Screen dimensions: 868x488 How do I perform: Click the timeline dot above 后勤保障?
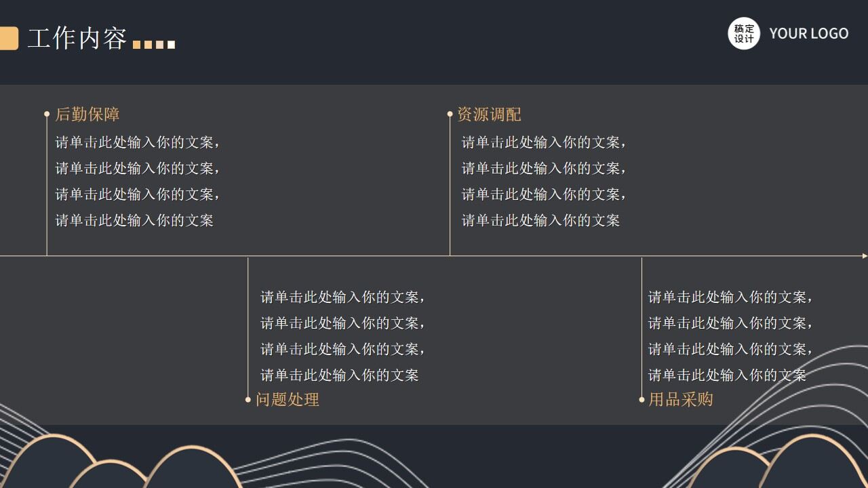(x=46, y=113)
